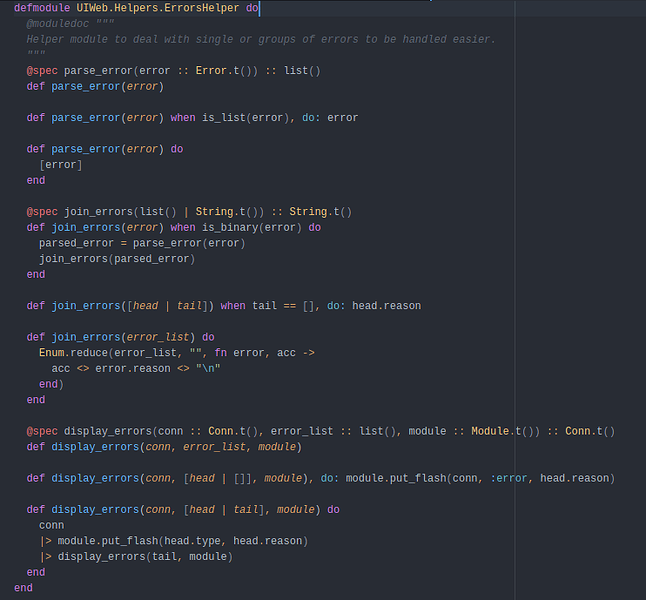The image size is (646, 600).
Task: Click the "@moduledoc" attribute
Action: [57, 23]
